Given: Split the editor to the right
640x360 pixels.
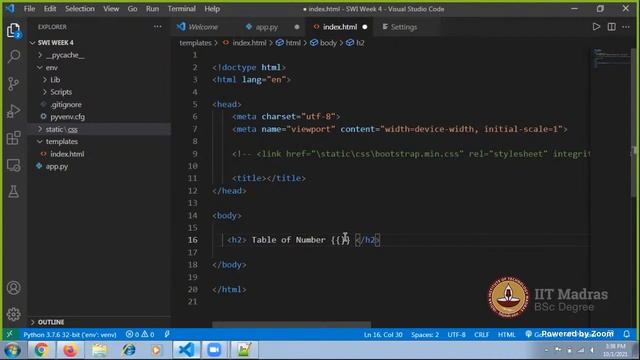Looking at the screenshot, I should [x=611, y=27].
